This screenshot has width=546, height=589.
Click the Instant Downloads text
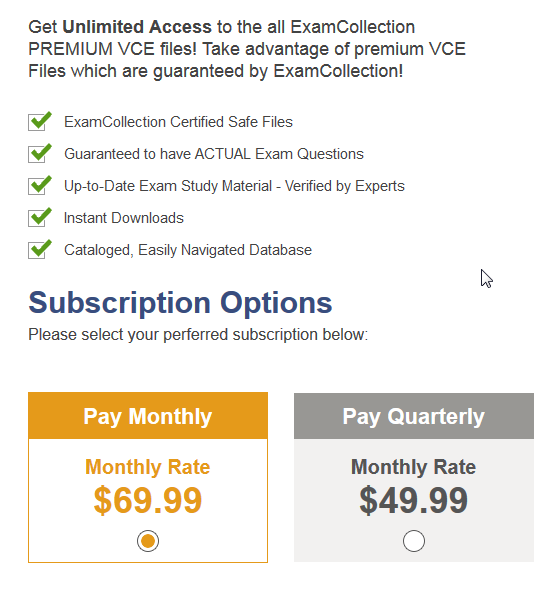click(124, 218)
